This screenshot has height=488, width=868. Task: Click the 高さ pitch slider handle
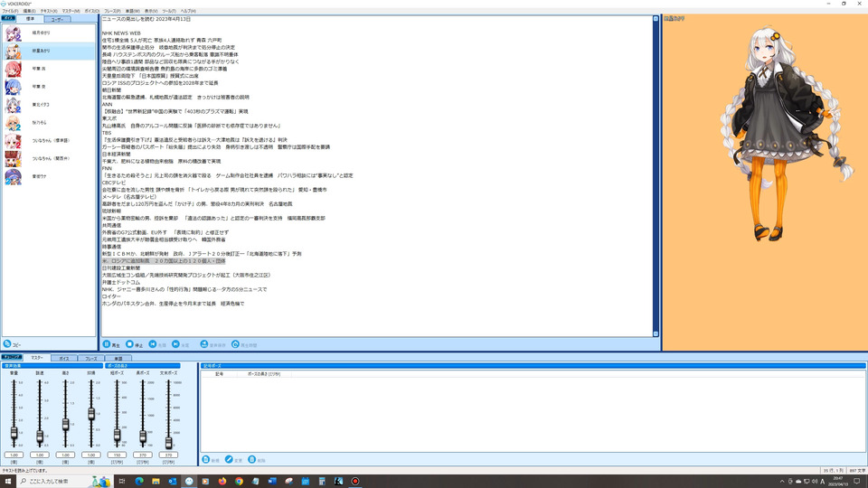pos(65,425)
